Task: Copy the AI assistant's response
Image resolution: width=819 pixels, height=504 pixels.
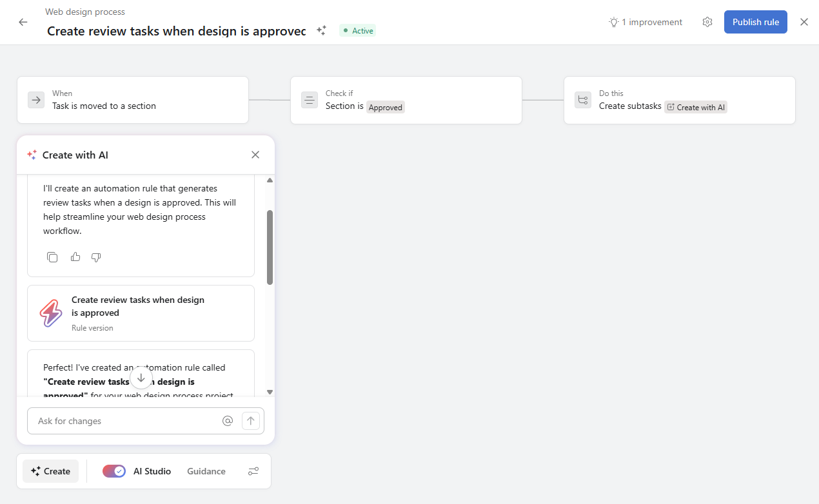Action: (52, 257)
